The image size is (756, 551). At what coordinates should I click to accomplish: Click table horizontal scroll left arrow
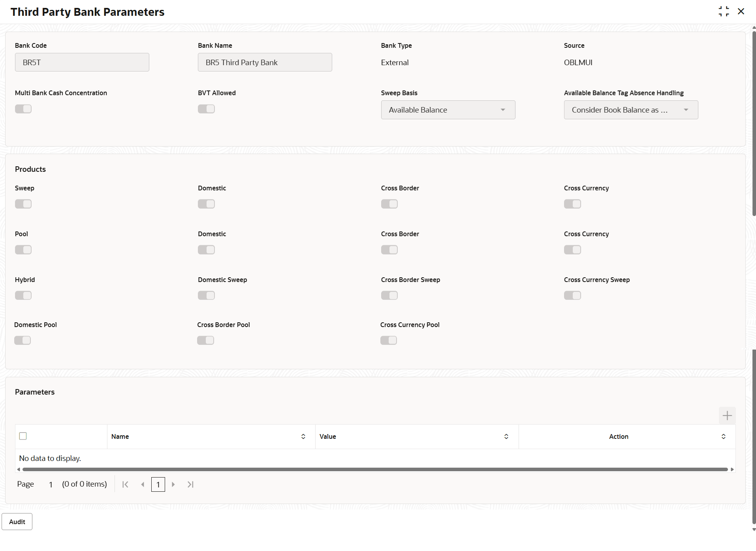[x=19, y=470]
